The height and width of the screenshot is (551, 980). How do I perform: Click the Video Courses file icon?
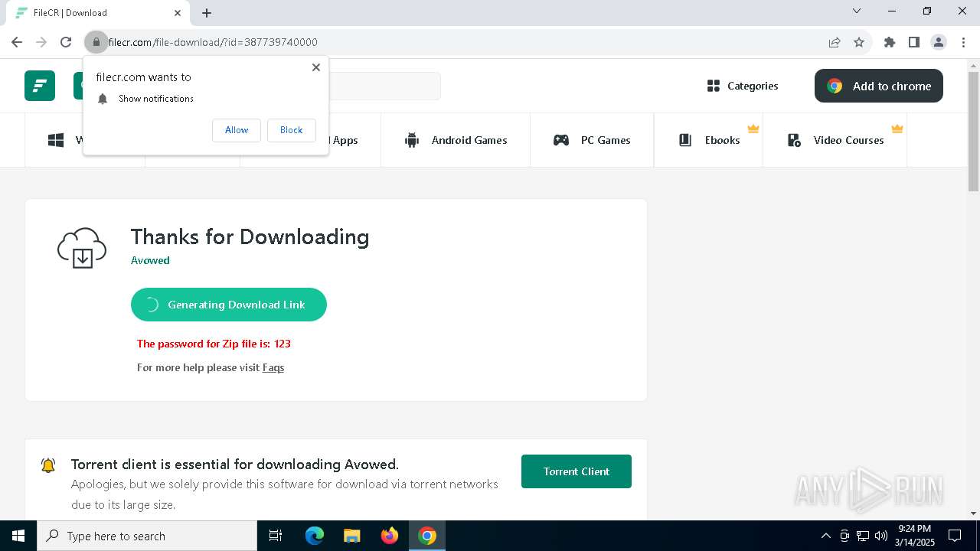[x=794, y=140]
